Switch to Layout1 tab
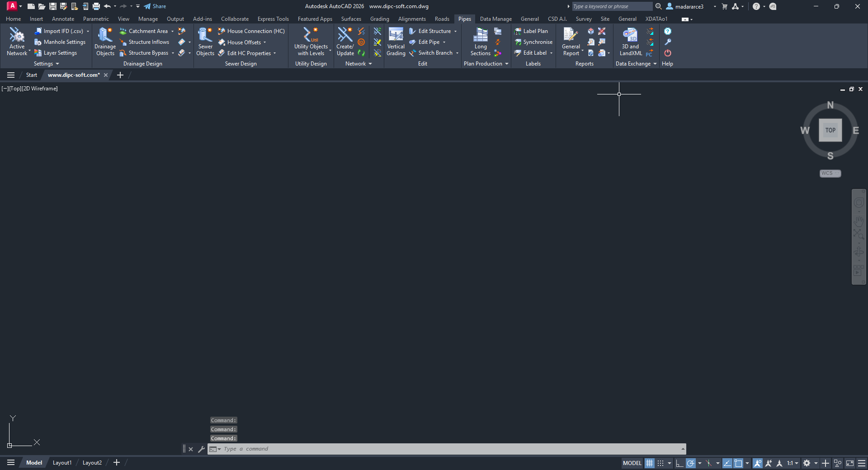The image size is (868, 470). (x=62, y=463)
